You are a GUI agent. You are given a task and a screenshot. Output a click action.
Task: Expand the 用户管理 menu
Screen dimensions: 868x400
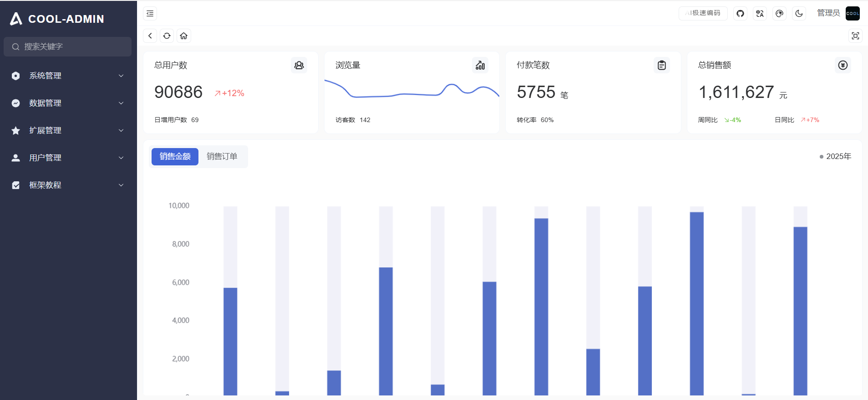click(68, 158)
